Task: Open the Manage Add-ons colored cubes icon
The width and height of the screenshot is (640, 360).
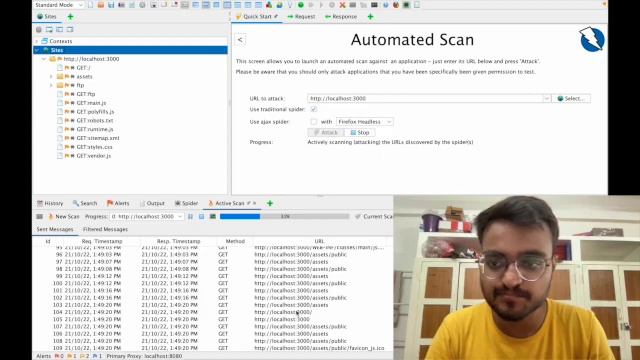Action: [269, 5]
